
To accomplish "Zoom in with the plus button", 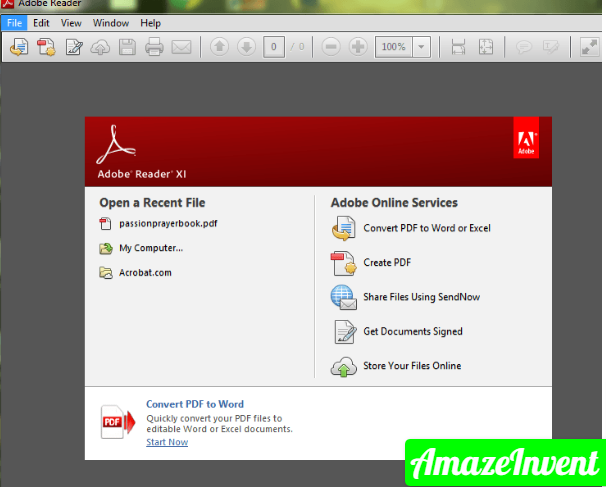I will 358,47.
